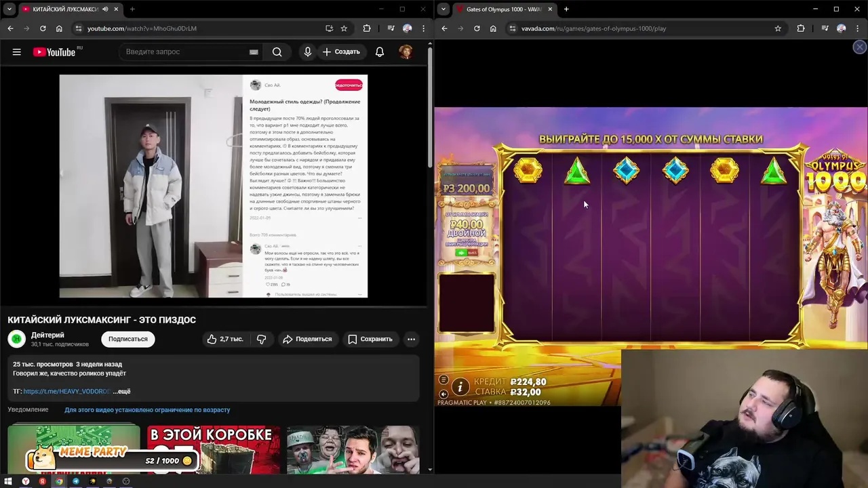Open extensions puzzle icon in YouTube window

(367, 28)
